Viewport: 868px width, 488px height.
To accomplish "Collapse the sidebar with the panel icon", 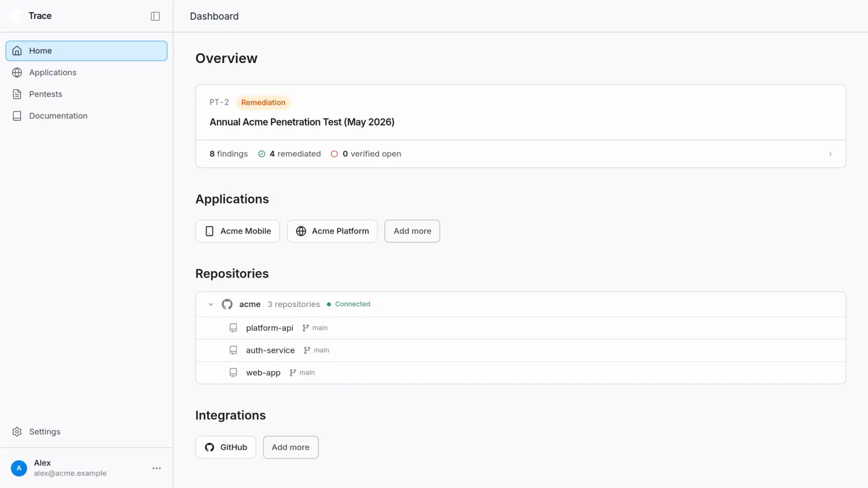I will coord(155,16).
